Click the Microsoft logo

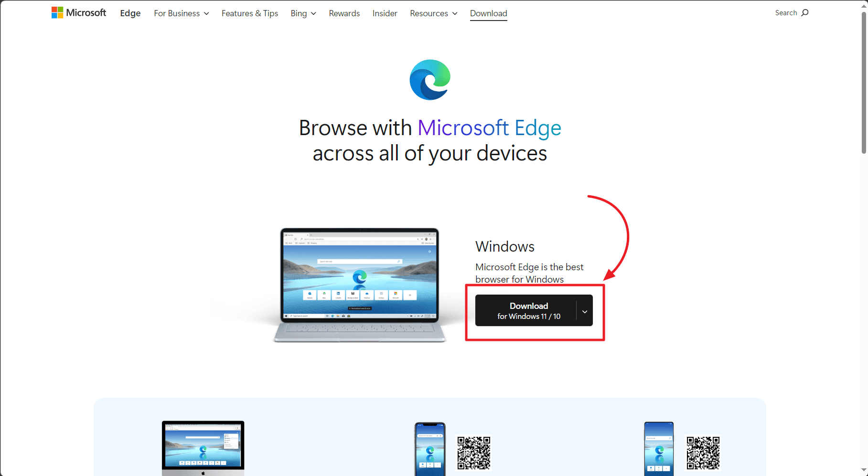click(79, 13)
